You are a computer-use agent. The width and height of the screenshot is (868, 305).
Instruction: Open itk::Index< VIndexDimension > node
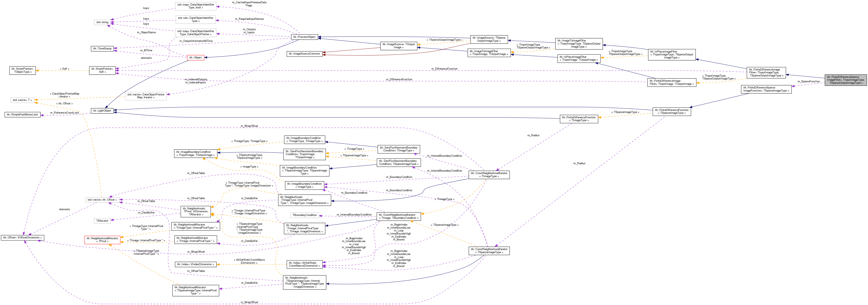(x=195, y=264)
